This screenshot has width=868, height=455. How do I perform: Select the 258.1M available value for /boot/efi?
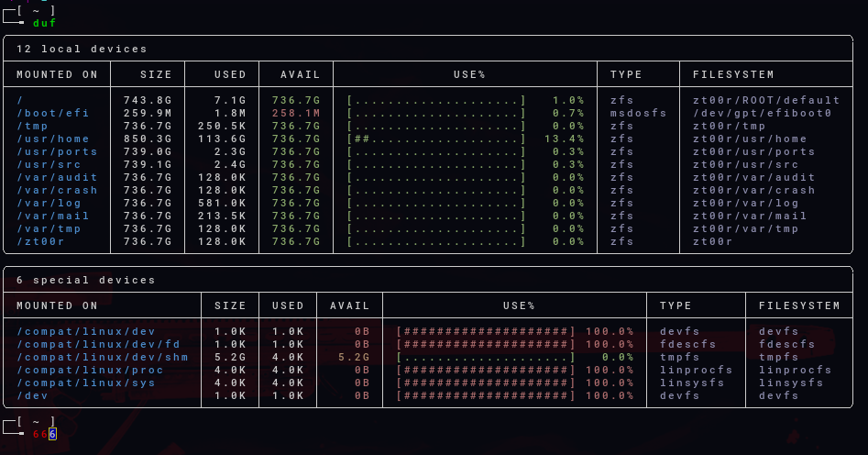(295, 113)
